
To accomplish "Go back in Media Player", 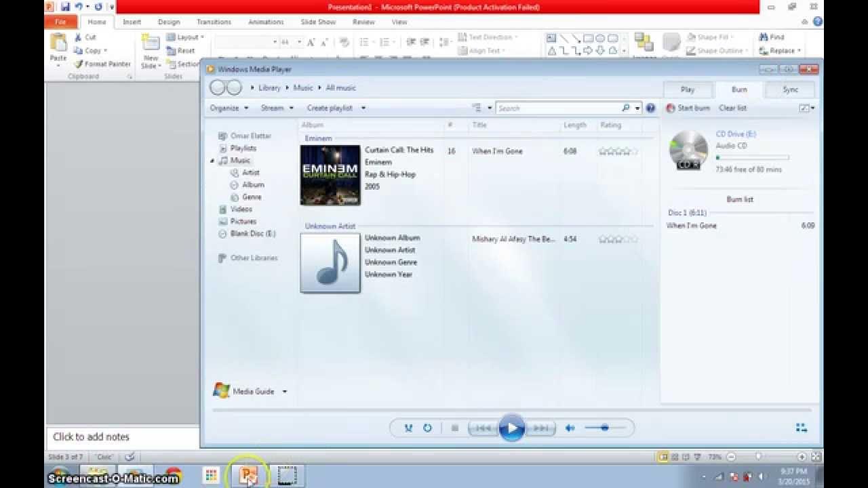I will pos(218,87).
